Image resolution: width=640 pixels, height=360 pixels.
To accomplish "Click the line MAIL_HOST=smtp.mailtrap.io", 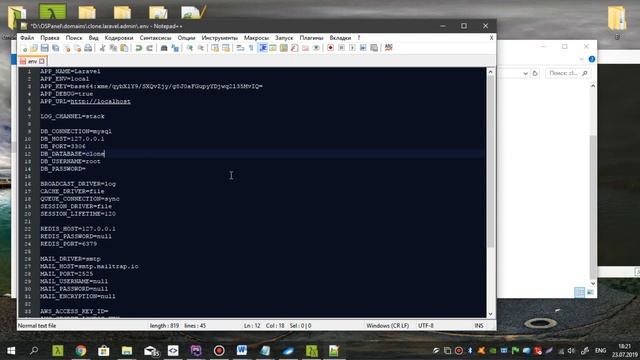I will click(89, 267).
